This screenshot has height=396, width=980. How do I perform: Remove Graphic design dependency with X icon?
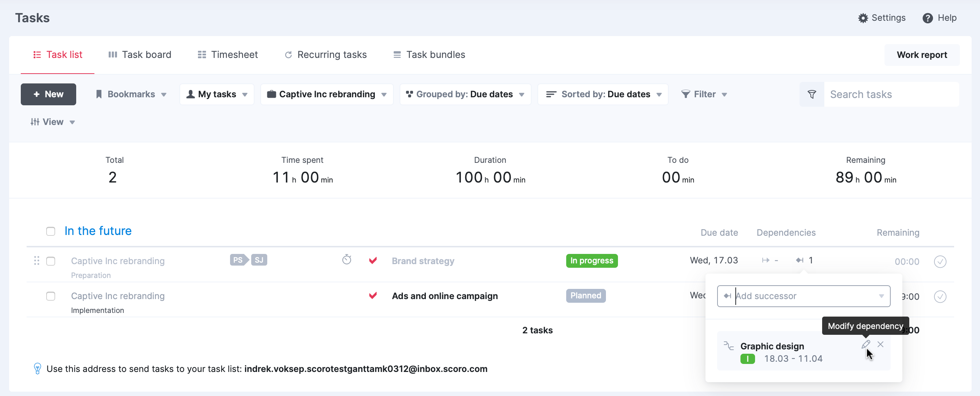pyautogui.click(x=880, y=344)
